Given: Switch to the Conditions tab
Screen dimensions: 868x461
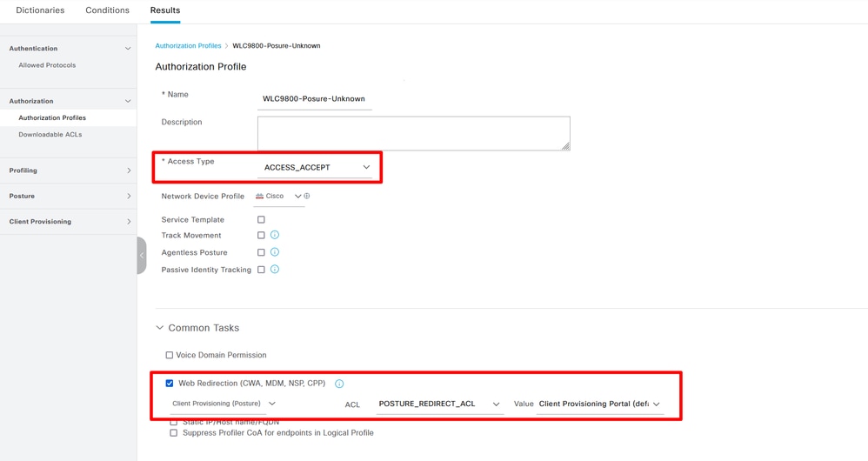Looking at the screenshot, I should coord(107,10).
